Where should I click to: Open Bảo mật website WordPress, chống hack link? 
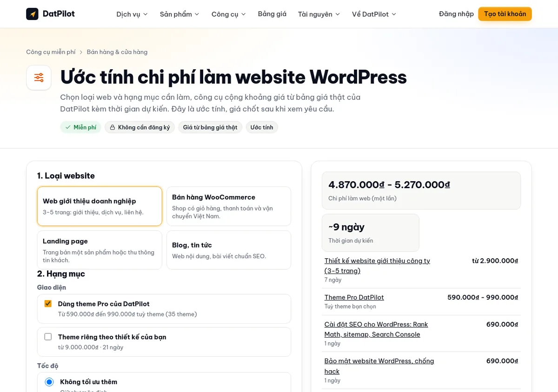click(379, 366)
